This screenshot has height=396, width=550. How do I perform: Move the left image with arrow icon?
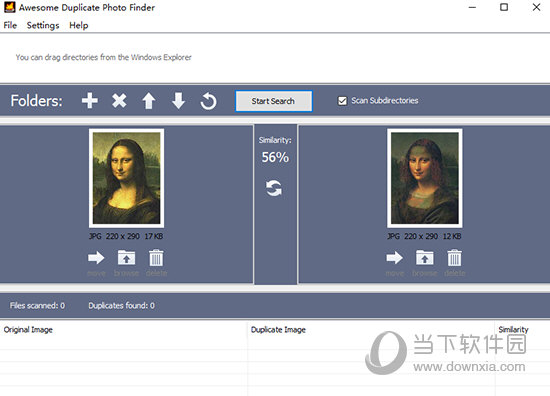tap(96, 258)
